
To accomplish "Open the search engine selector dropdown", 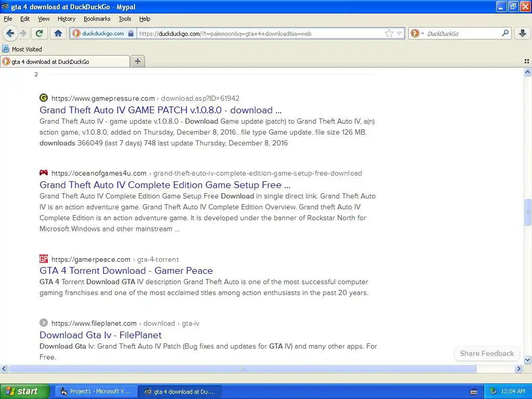I will pyautogui.click(x=417, y=33).
